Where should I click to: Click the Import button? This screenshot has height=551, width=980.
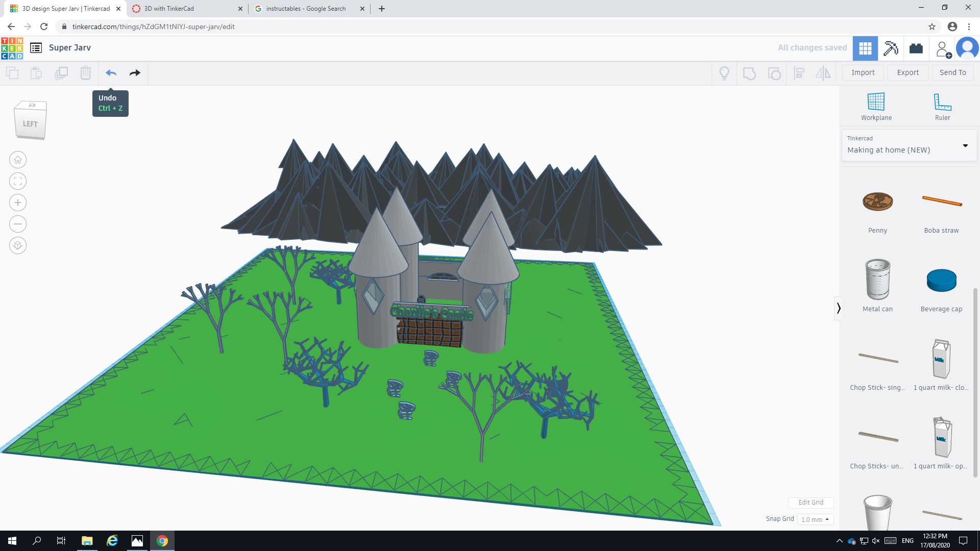pos(863,72)
